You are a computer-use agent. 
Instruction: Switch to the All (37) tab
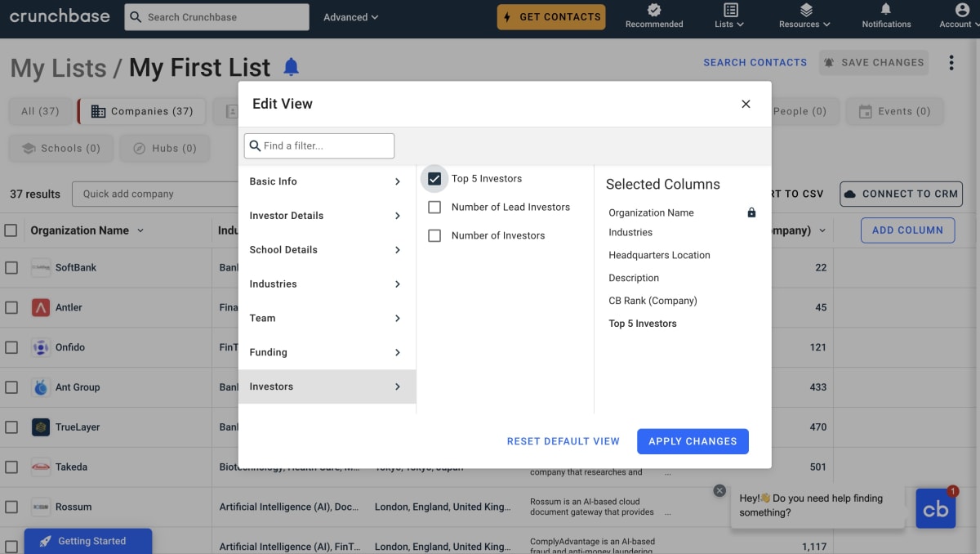point(40,111)
